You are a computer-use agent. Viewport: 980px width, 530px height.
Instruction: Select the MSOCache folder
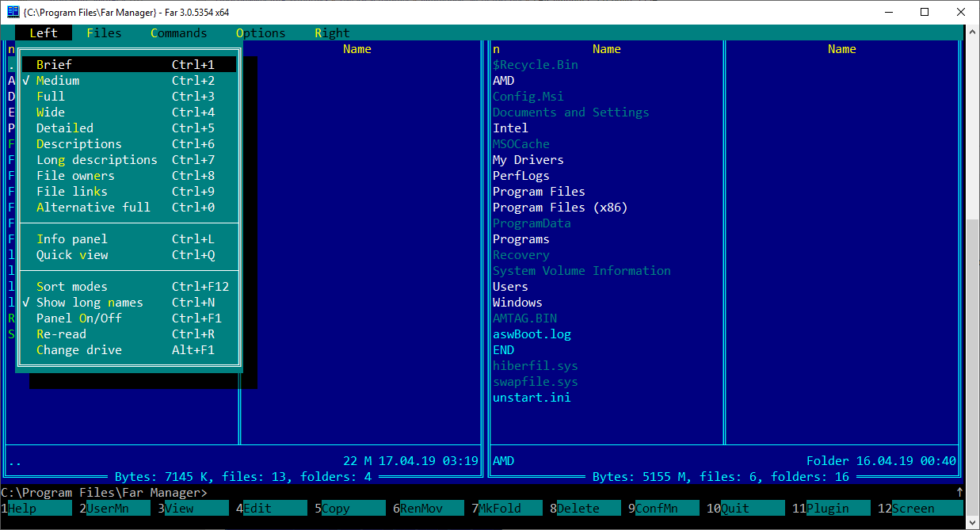tap(521, 144)
